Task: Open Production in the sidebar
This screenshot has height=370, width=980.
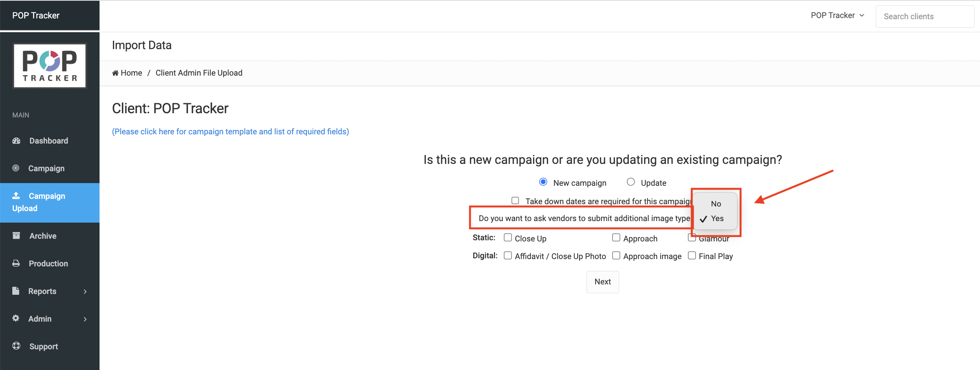Action: (50, 264)
